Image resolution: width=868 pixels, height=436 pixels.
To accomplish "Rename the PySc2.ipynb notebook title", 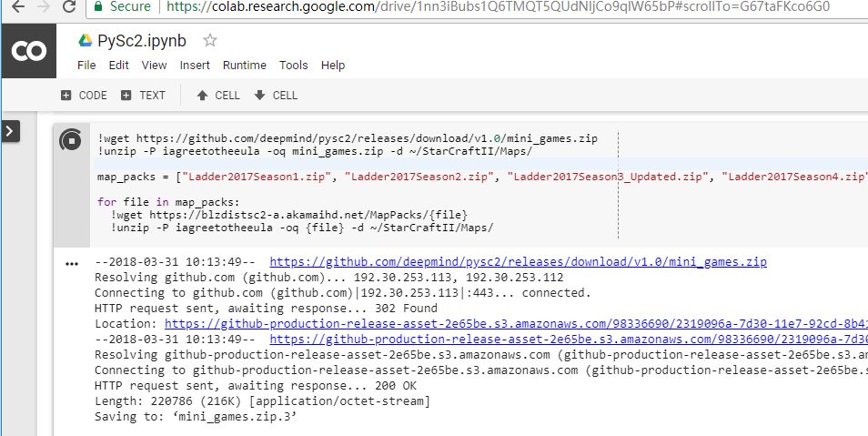I will 142,41.
